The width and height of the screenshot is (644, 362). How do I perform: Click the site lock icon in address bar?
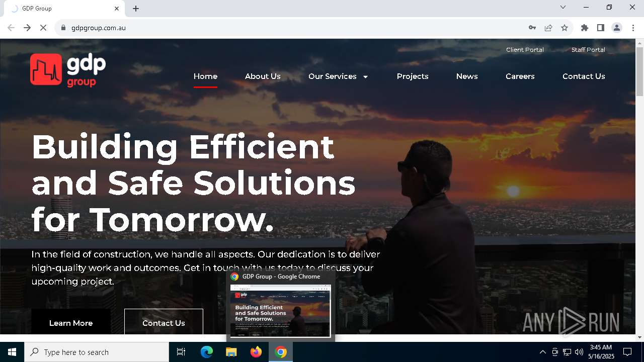63,28
